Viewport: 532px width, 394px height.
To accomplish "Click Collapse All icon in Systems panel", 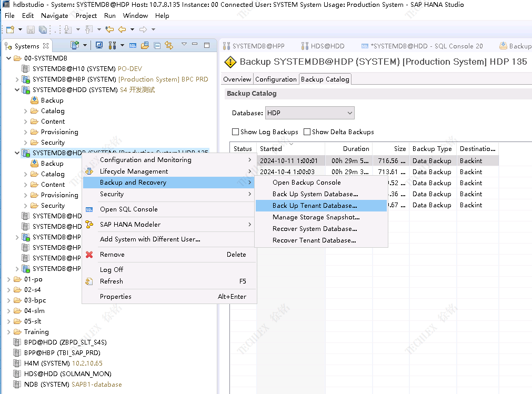I will (157, 46).
